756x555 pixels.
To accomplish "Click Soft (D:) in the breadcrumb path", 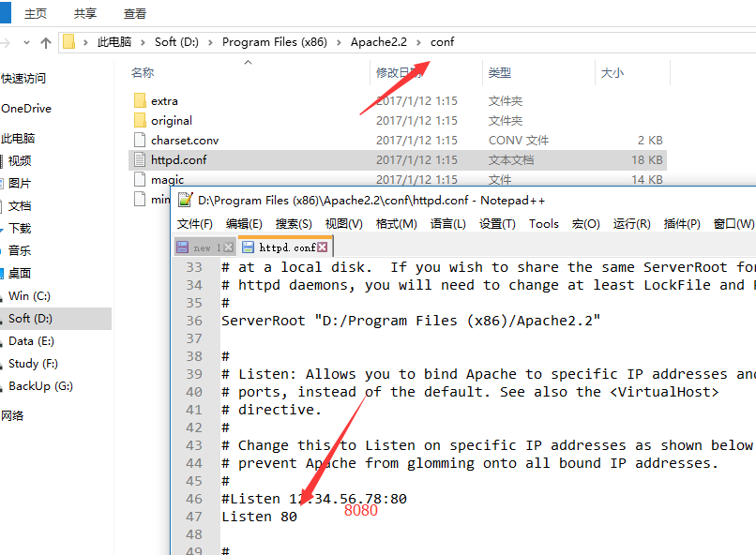I will pos(178,42).
